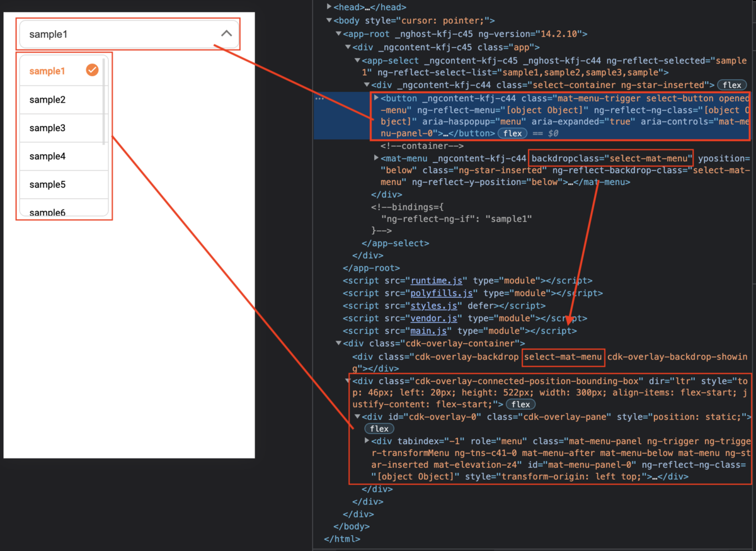Click the backdropclass="select-mat-menu" attribute
The image size is (756, 551).
(612, 158)
